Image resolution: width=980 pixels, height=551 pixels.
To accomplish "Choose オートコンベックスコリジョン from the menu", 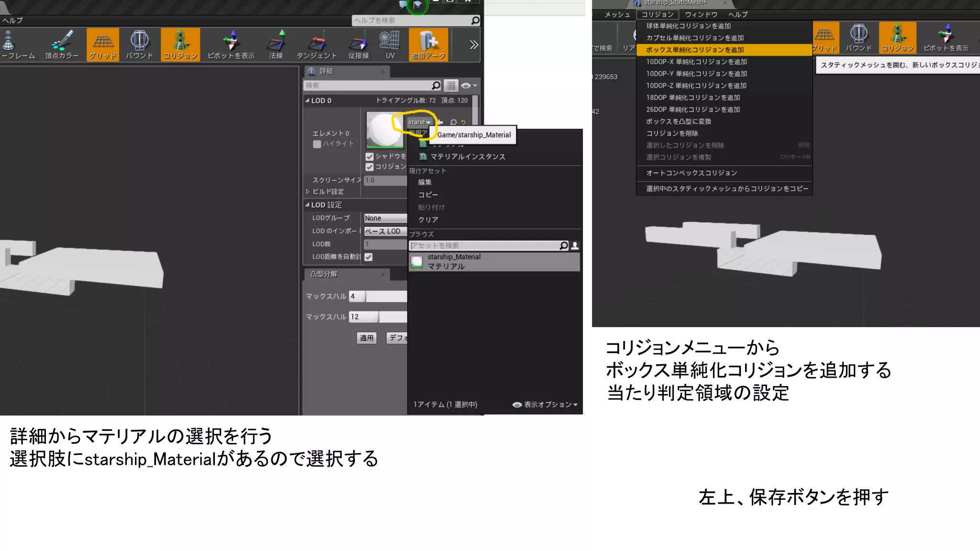I will coord(724,173).
